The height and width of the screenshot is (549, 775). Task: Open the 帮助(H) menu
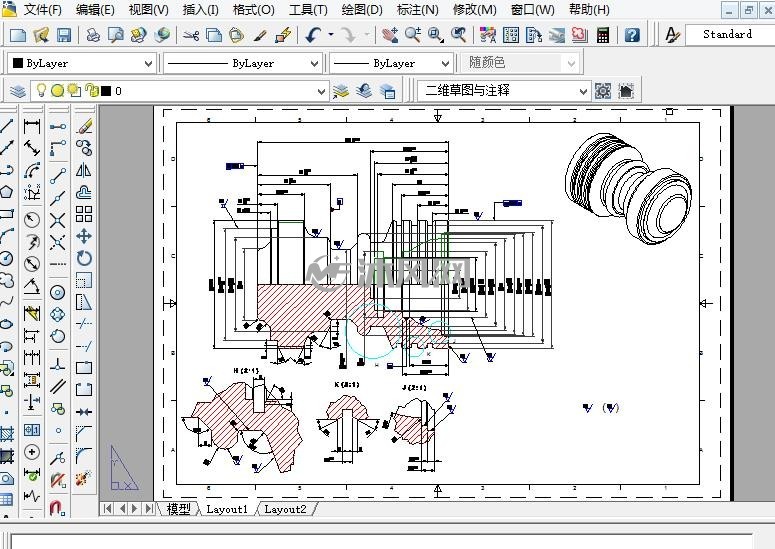(x=589, y=9)
